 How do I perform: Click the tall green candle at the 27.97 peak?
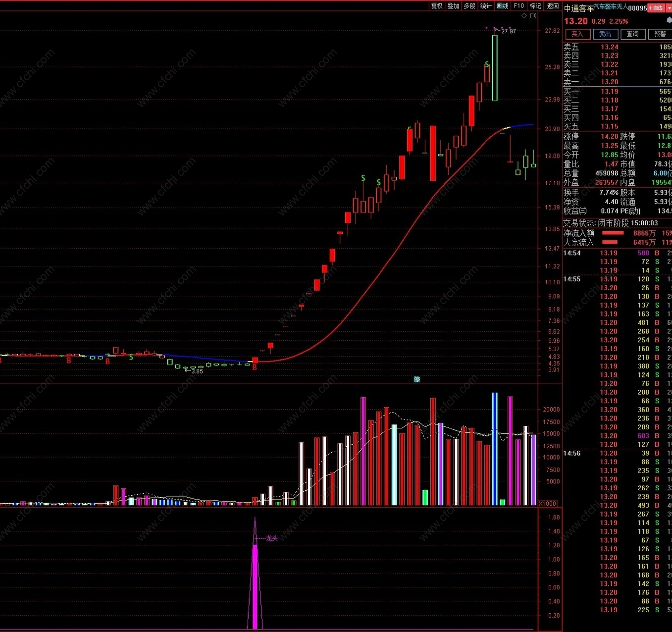coord(495,68)
